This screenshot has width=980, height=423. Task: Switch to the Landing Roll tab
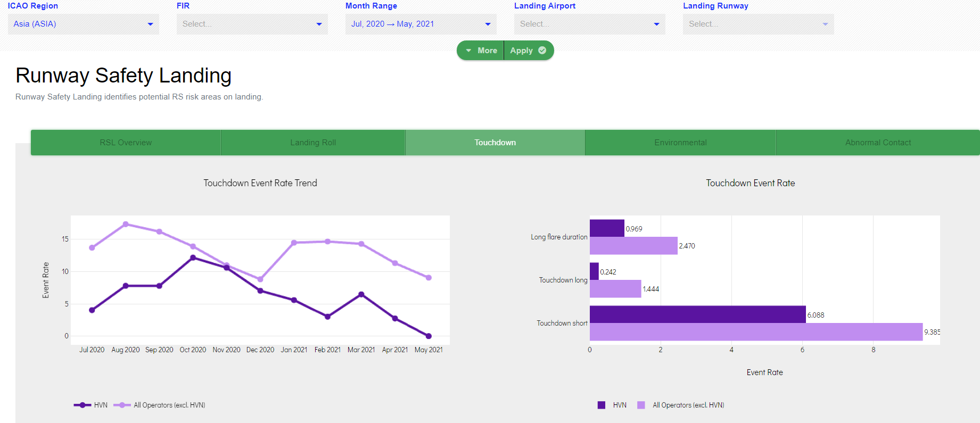(x=313, y=143)
